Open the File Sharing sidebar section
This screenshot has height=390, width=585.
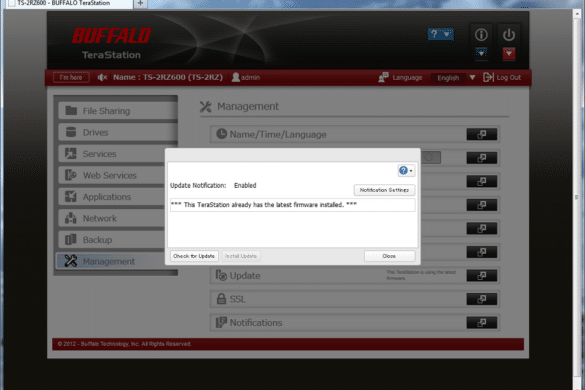coord(118,111)
